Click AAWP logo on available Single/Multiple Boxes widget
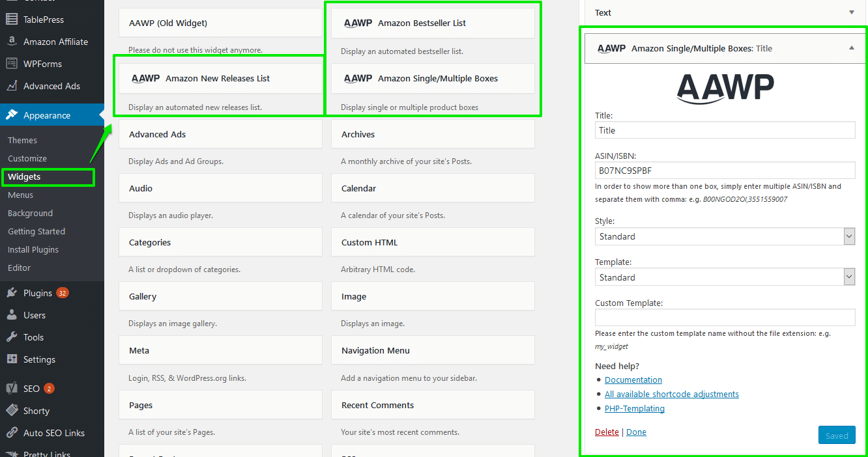Viewport: 868px width, 457px height. 358,79
